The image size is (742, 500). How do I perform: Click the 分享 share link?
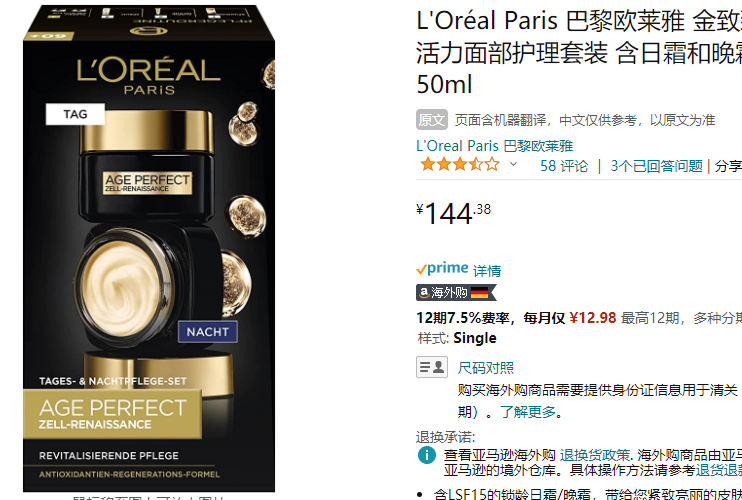click(x=728, y=166)
